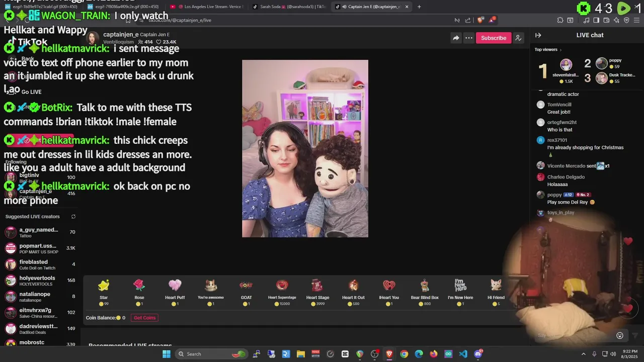Open fireblasted suggested live
Screen dimensions: 644x362
click(x=40, y=264)
